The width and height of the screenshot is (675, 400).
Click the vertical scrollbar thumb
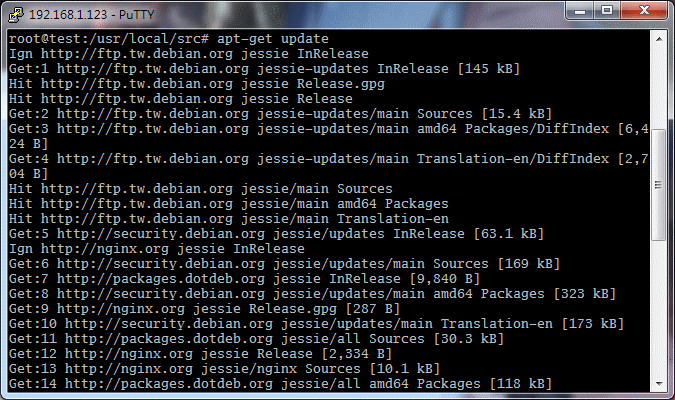click(659, 185)
